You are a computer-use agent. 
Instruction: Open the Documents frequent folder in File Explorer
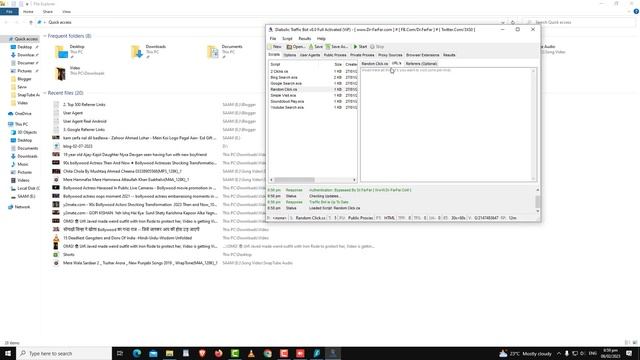[x=225, y=52]
